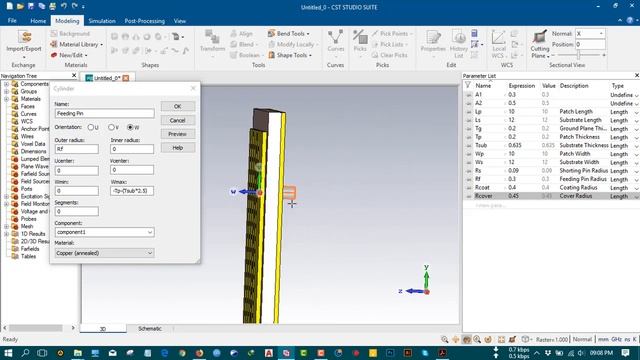Click the Align tool
This screenshot has height=360, width=640.
pos(241,33)
